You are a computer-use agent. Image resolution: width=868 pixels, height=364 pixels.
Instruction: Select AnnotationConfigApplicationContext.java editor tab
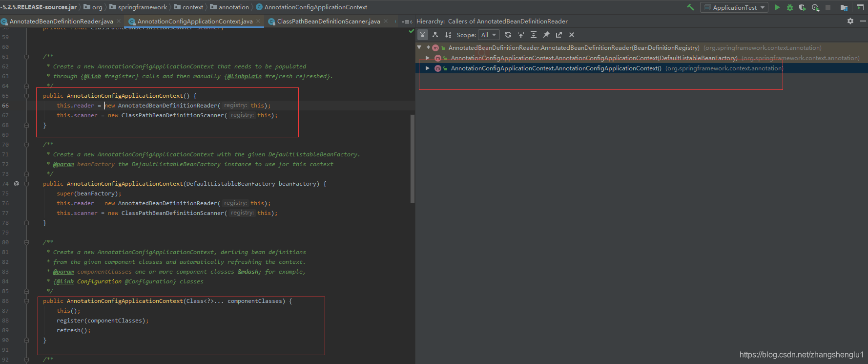point(195,21)
